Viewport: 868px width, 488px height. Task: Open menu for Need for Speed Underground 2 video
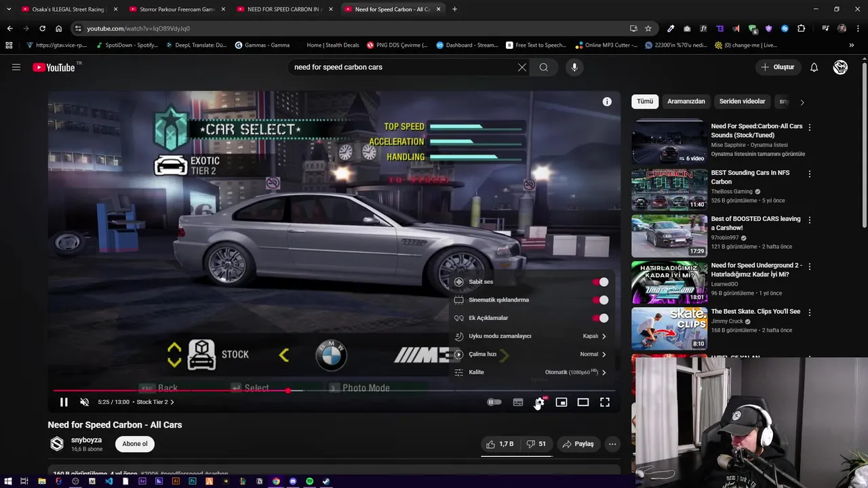[x=809, y=266]
